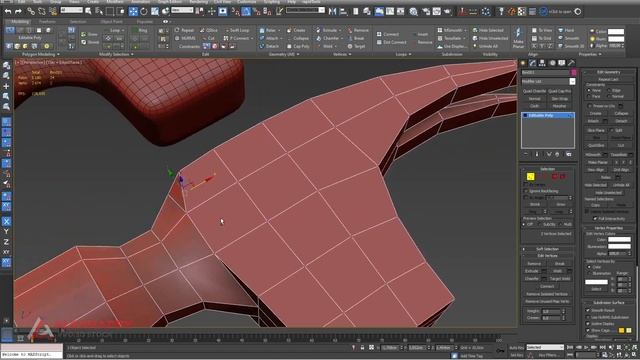Select Editable Poly in modifier stack
The image size is (640, 360).
coord(548,116)
